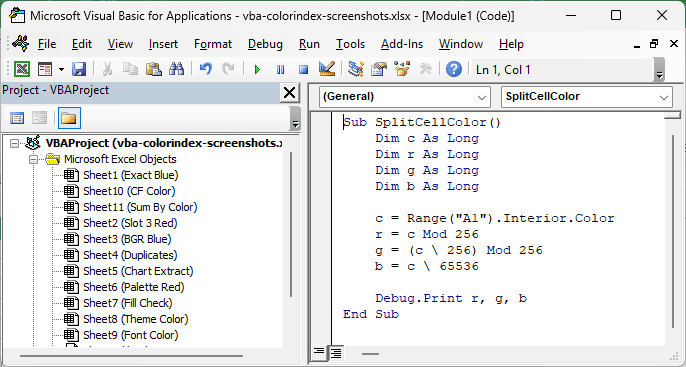Open the Format menu
This screenshot has height=367, width=686.
tap(213, 44)
